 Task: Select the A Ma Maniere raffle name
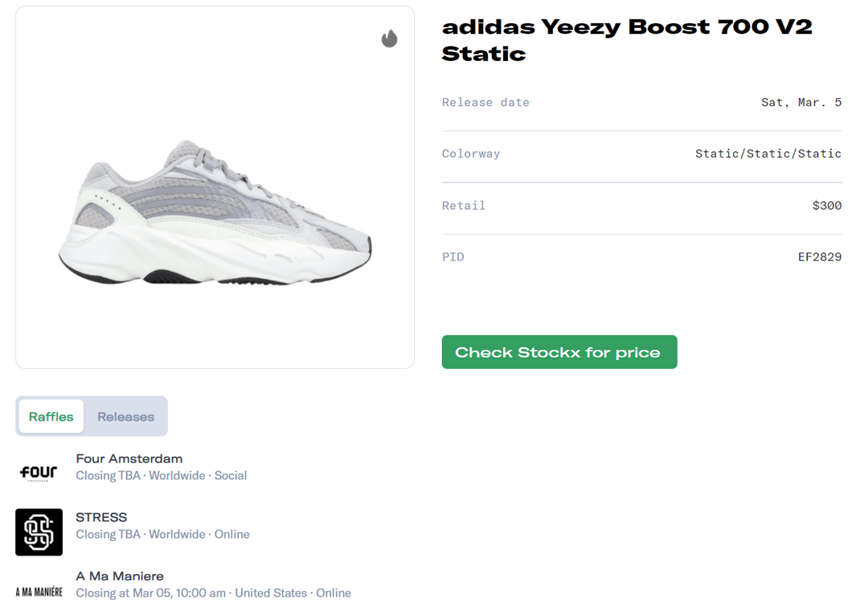[x=120, y=576]
